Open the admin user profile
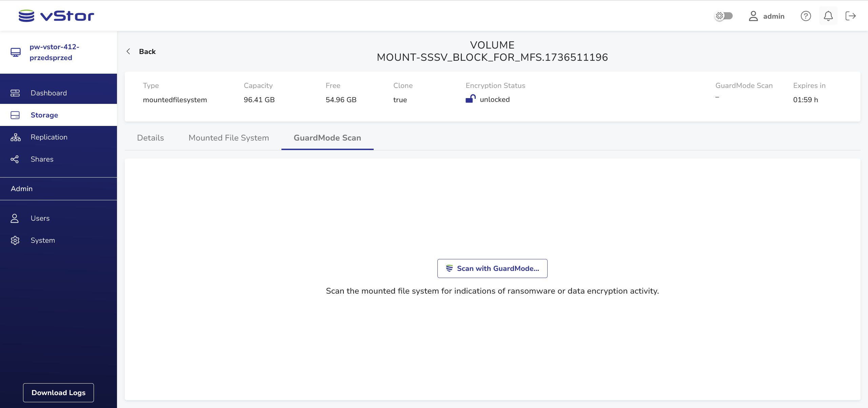 [767, 16]
